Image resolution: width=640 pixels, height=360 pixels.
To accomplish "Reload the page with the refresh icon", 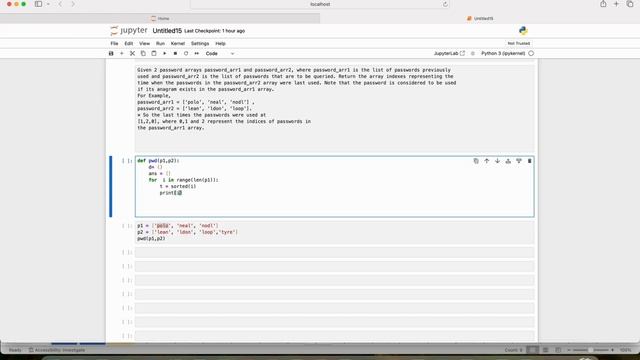I will pyautogui.click(x=445, y=4).
